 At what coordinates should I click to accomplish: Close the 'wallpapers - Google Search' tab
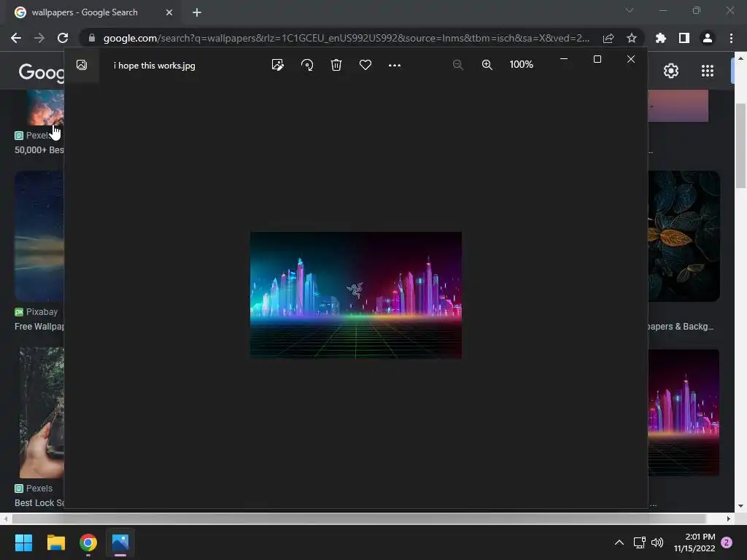[x=169, y=12]
